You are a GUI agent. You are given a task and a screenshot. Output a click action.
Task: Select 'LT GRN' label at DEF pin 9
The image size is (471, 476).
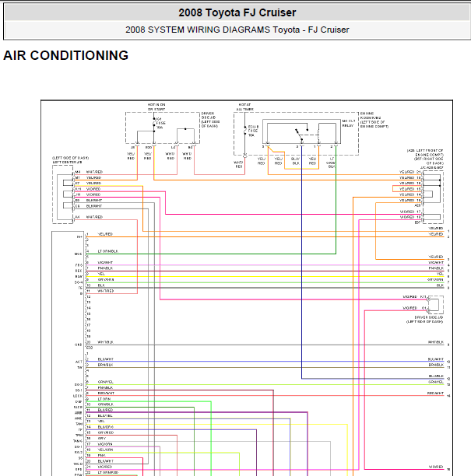click(x=104, y=399)
